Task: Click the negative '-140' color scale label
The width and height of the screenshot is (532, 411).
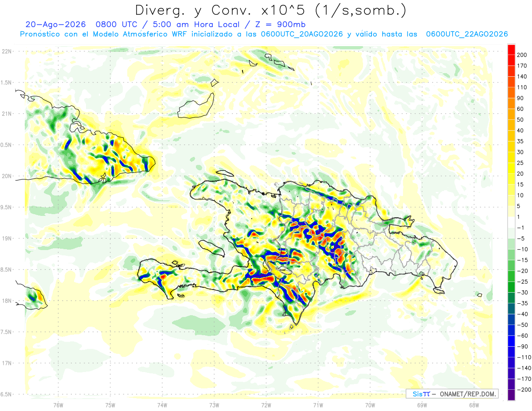Action: [524, 368]
